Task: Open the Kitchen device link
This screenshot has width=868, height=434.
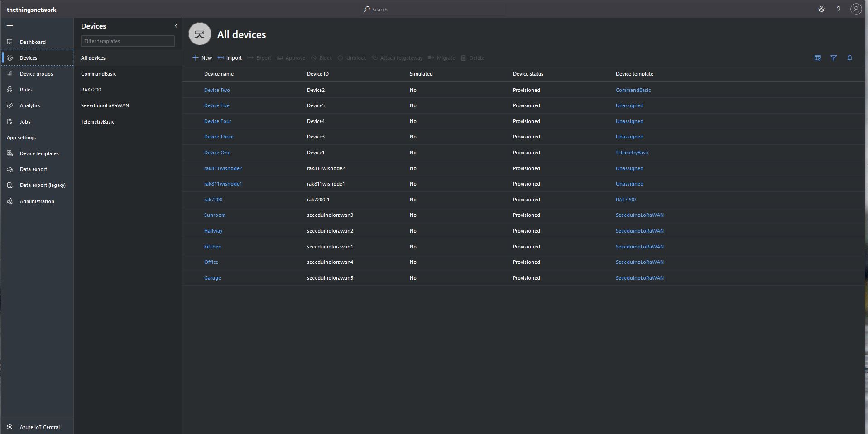Action: click(212, 247)
